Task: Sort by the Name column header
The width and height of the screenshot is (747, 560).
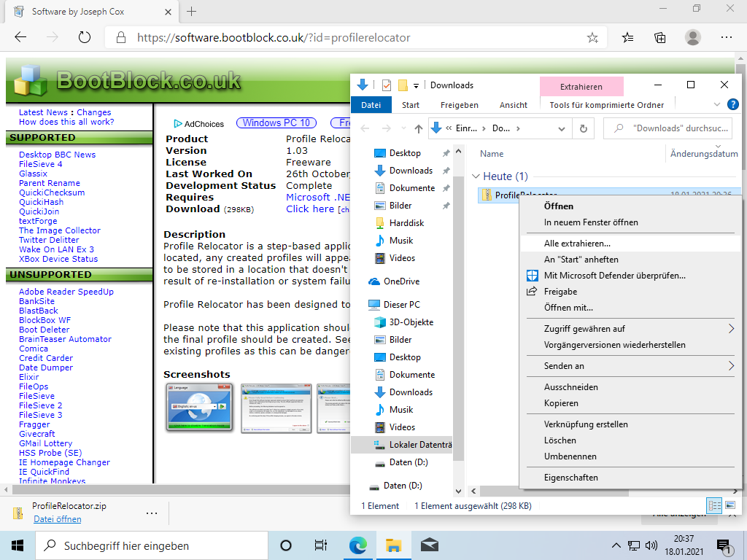Action: coord(491,154)
